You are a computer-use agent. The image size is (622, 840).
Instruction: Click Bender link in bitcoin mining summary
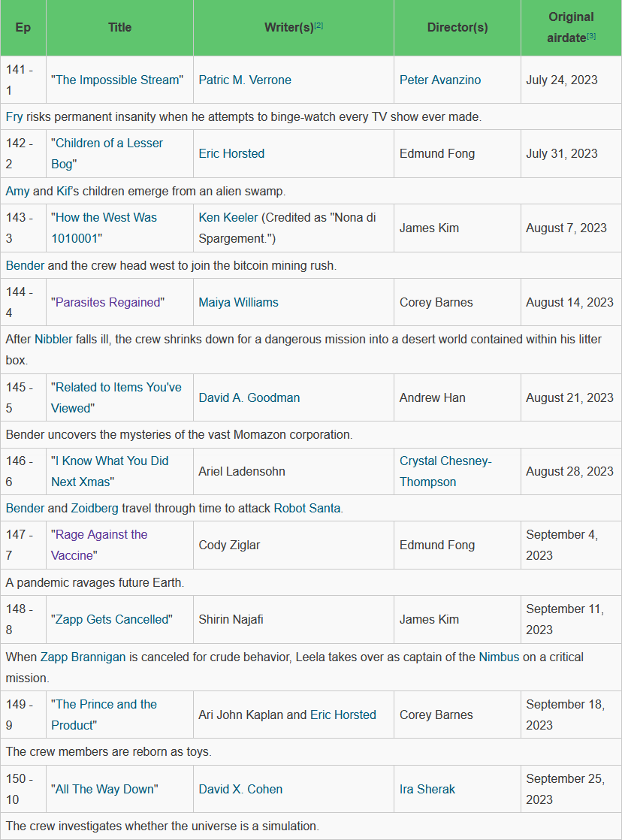26,266
